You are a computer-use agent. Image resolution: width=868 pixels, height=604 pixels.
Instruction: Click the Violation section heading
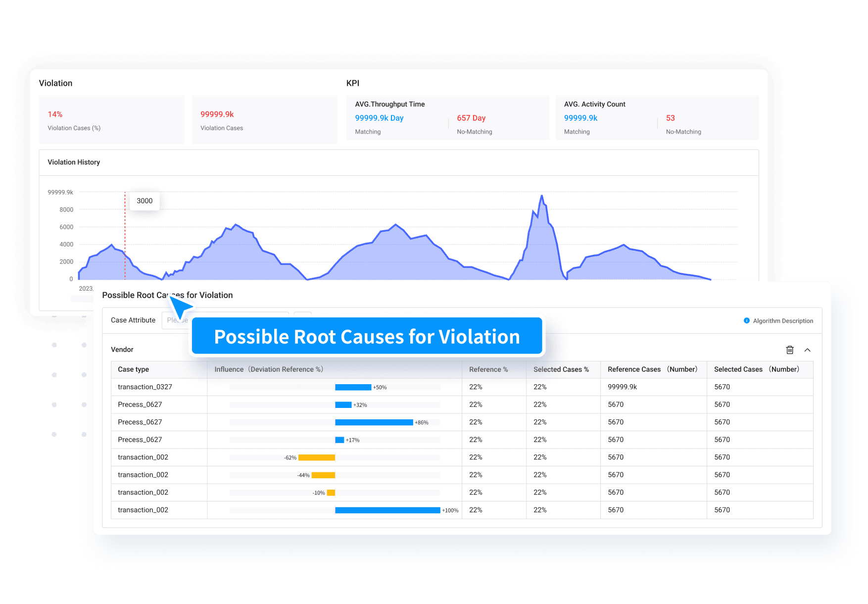click(x=56, y=83)
